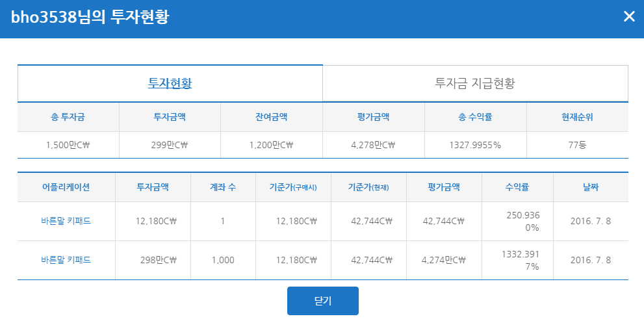
Task: Click the dialog title bho3538님의 투자현황
Action: [90, 17]
